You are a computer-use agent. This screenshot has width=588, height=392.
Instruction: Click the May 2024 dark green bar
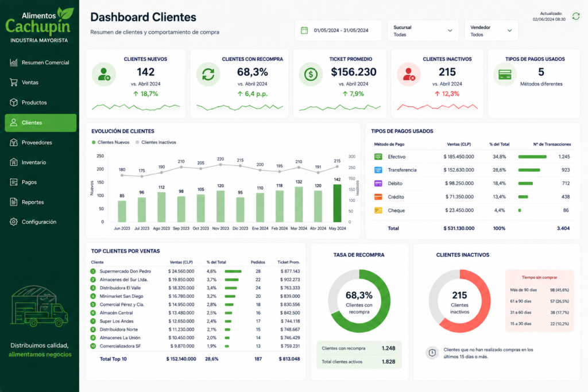(337, 203)
